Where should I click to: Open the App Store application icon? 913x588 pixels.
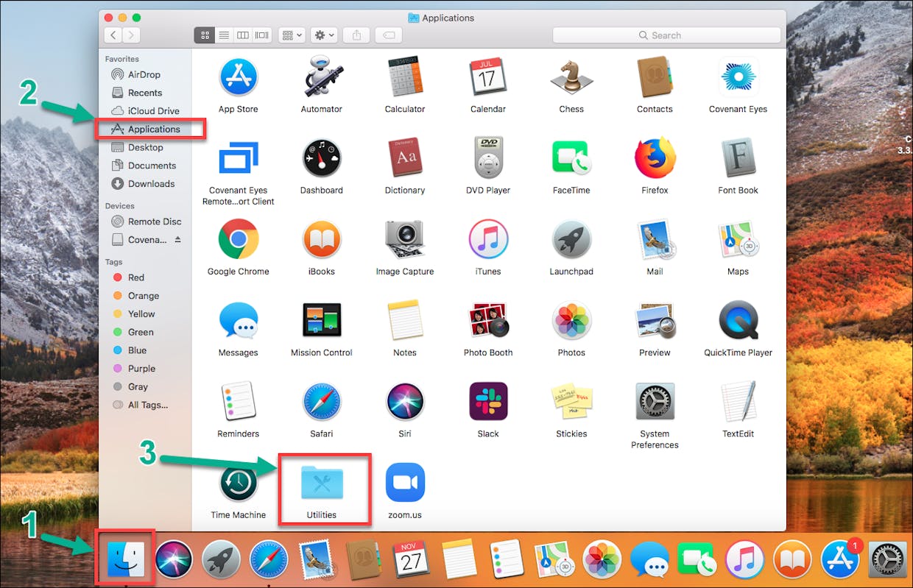(238, 77)
